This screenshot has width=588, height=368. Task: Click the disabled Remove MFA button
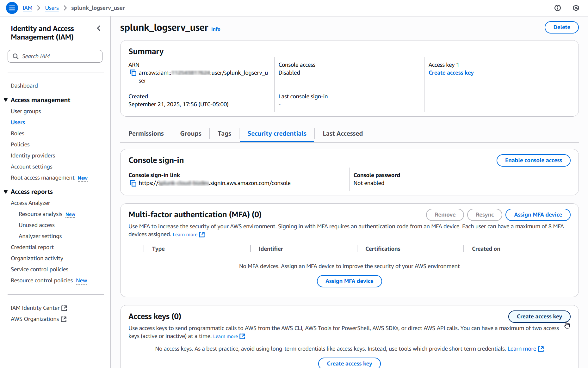[445, 215]
